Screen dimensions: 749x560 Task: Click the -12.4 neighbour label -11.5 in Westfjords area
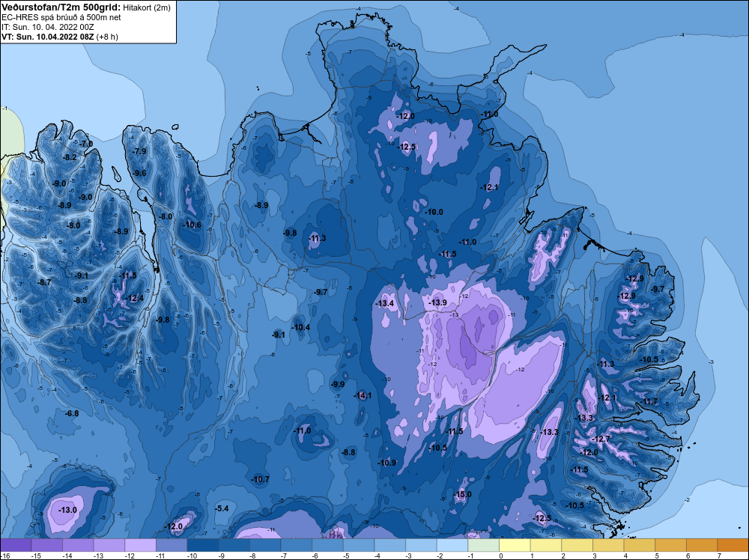point(127,276)
